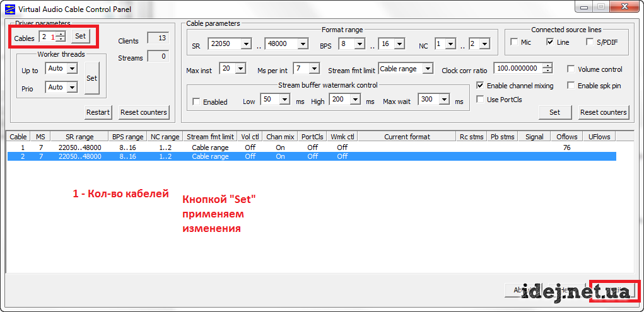Click the Current format column header

(x=407, y=137)
